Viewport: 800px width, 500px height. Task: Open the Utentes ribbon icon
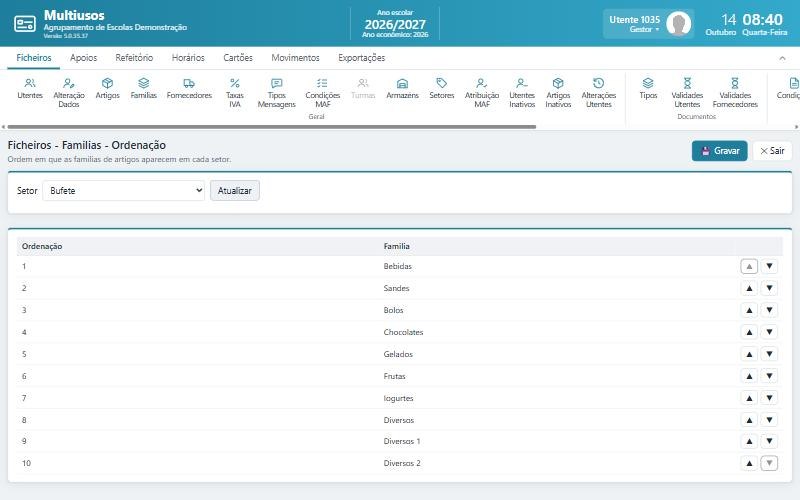click(x=30, y=88)
